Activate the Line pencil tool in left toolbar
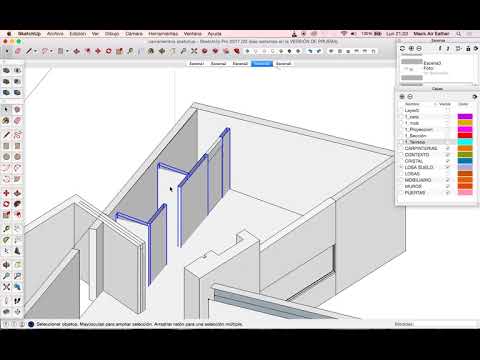The height and width of the screenshot is (360, 480). 6,135
